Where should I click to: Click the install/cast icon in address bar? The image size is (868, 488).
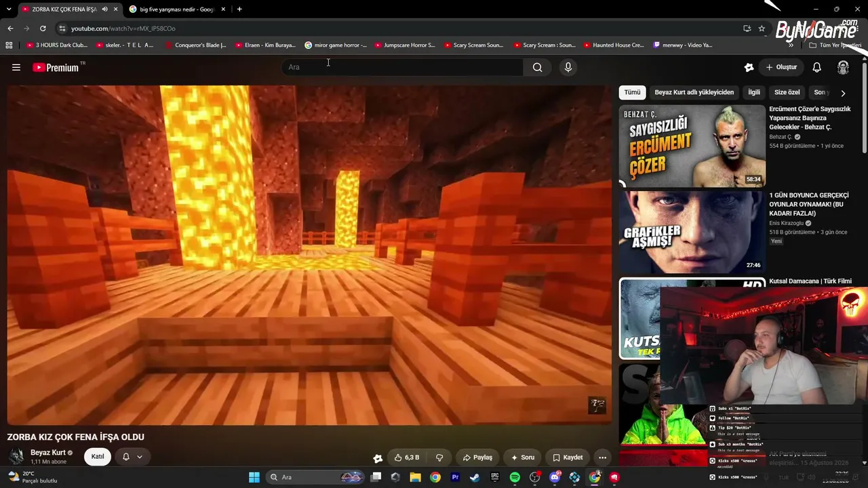[747, 28]
